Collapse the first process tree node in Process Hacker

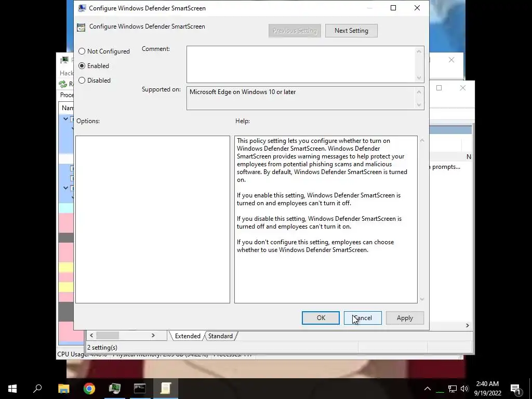point(65,119)
